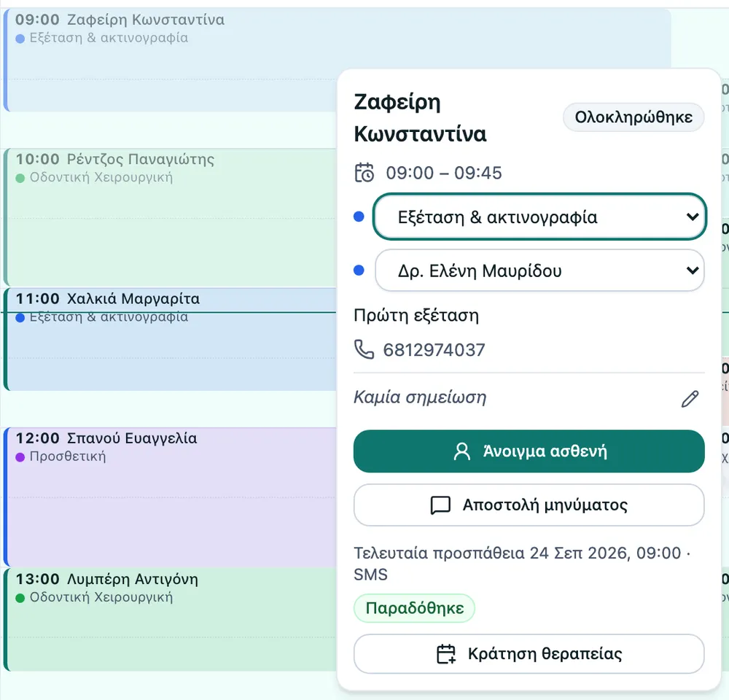Click the phone number 6812974037

434,350
